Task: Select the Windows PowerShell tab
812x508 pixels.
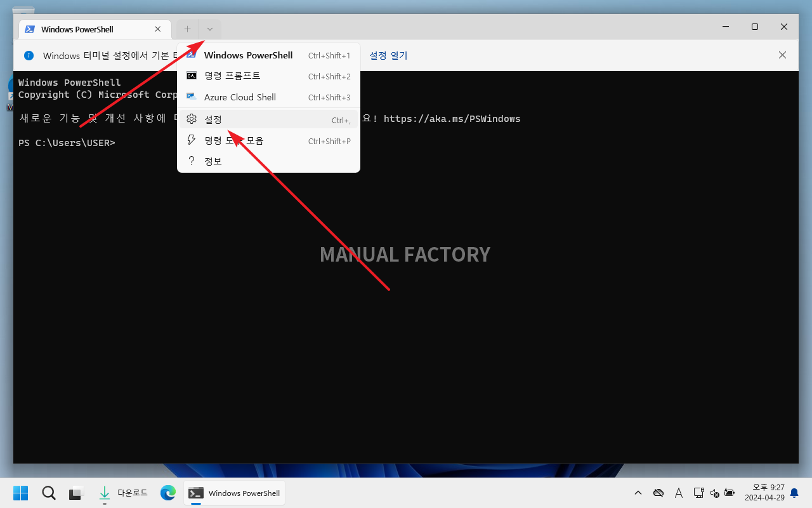Action: pyautogui.click(x=95, y=29)
